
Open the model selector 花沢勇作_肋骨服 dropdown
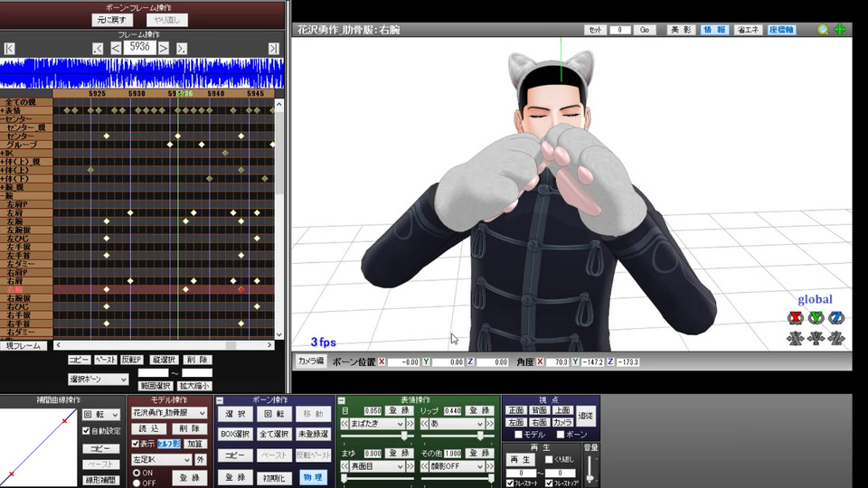coord(169,413)
